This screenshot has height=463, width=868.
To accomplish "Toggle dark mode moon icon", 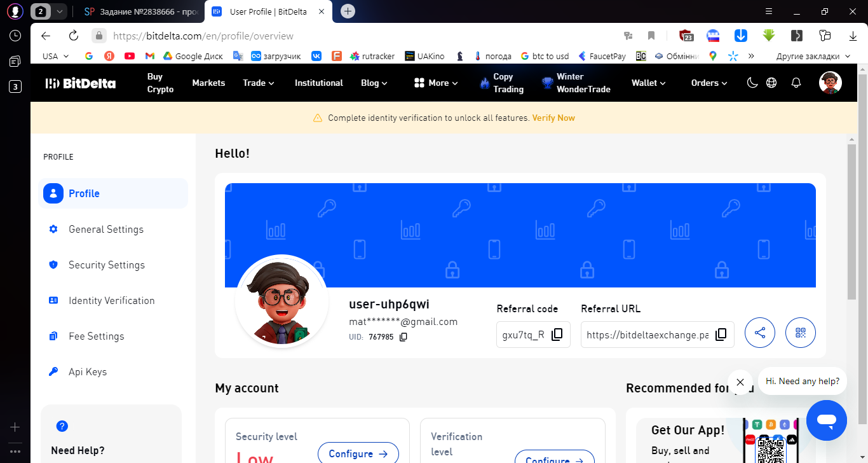I will click(x=752, y=83).
